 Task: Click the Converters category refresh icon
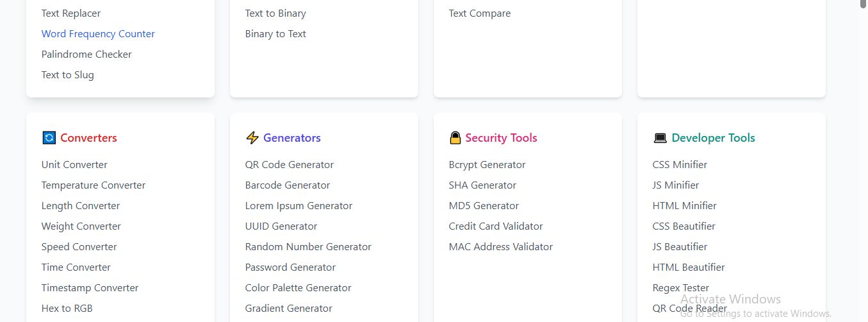[49, 138]
